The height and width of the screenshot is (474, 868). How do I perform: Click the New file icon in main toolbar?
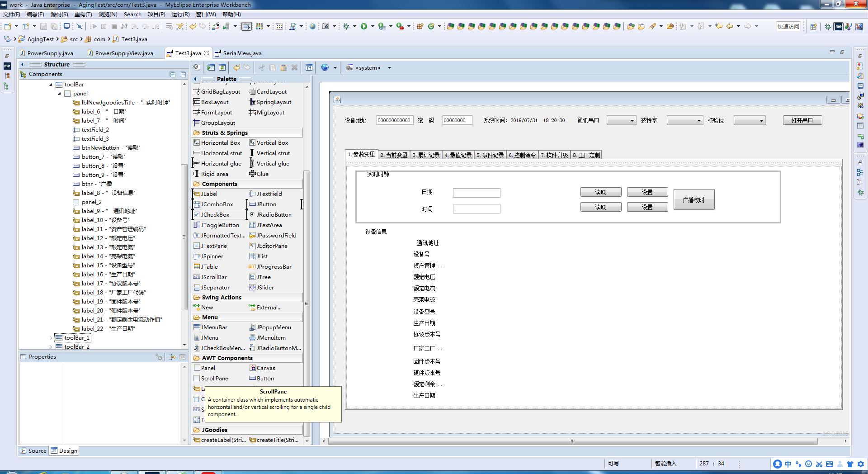[x=8, y=27]
